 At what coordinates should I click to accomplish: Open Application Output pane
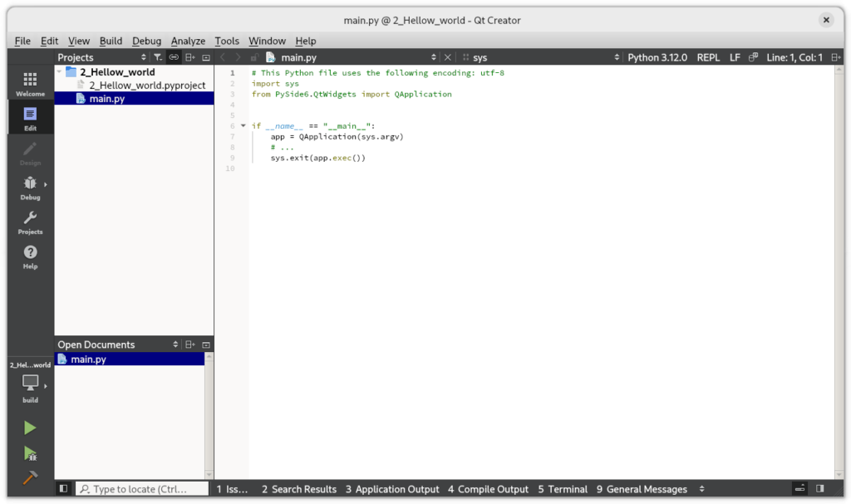[392, 489]
